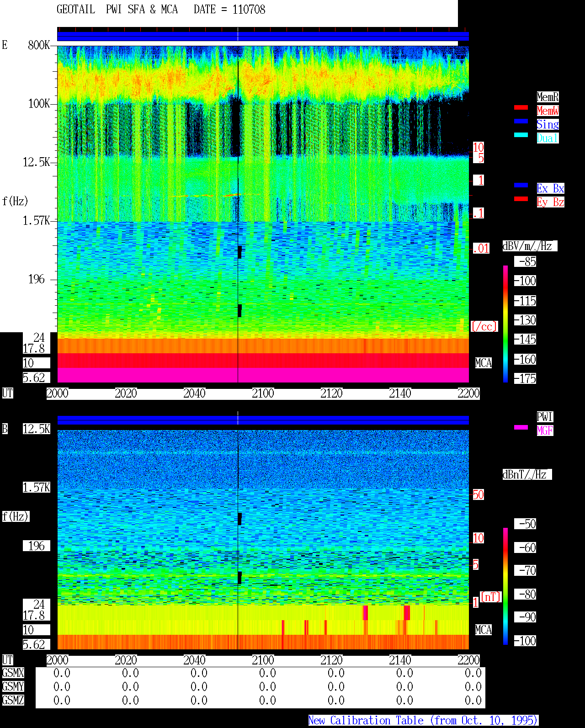Click the red MemW legend swatch
Image resolution: width=585 pixels, height=728 pixels.
pos(521,107)
